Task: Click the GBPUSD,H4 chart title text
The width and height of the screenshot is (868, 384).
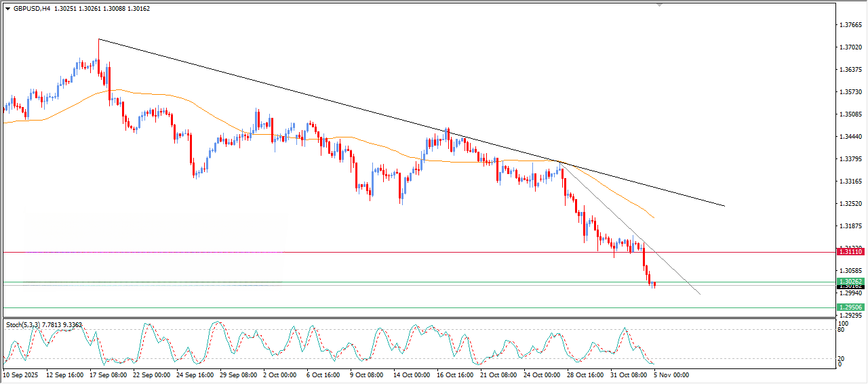Action: 31,9
